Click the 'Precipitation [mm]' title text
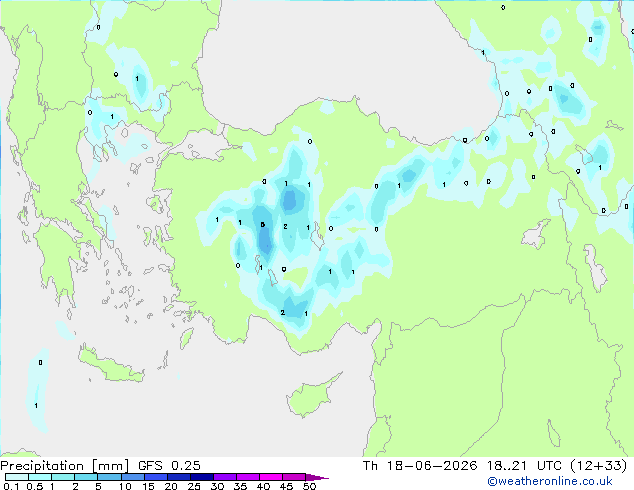Screen dimensions: 634x490 pos(64,466)
